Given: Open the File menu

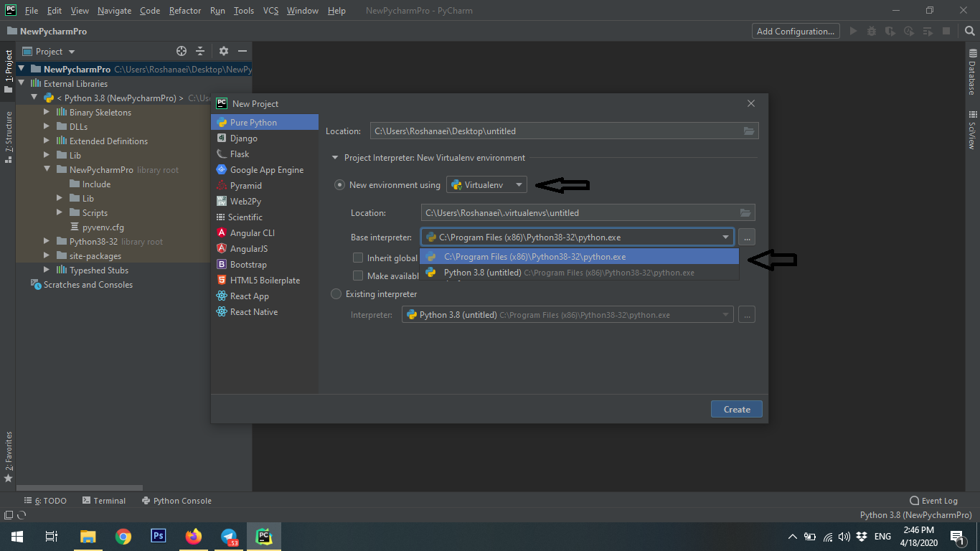Looking at the screenshot, I should [32, 11].
